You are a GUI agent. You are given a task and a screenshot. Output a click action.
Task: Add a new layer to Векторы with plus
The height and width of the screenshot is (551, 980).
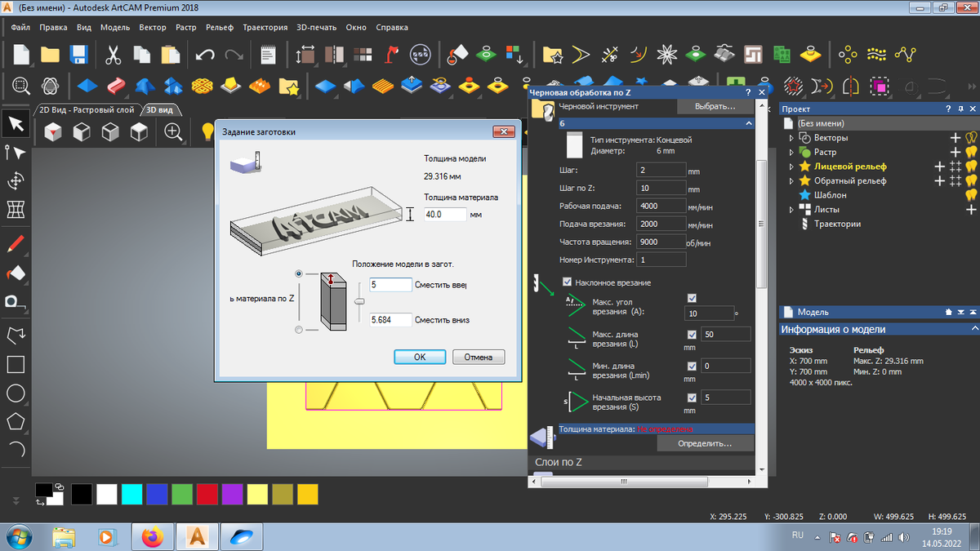pos(955,138)
